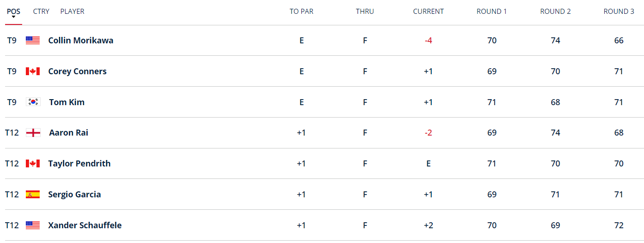Click the England flag beside Aaron Rai

tap(33, 133)
